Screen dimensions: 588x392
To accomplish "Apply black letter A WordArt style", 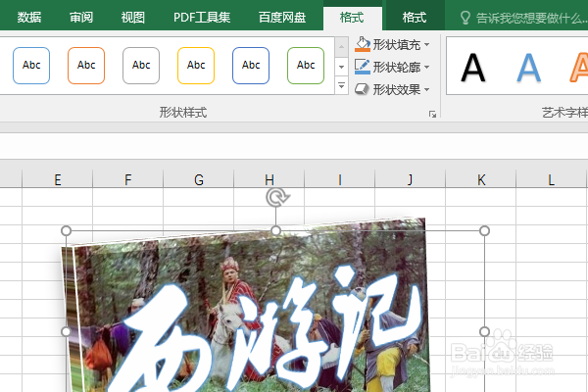I will pos(473,68).
